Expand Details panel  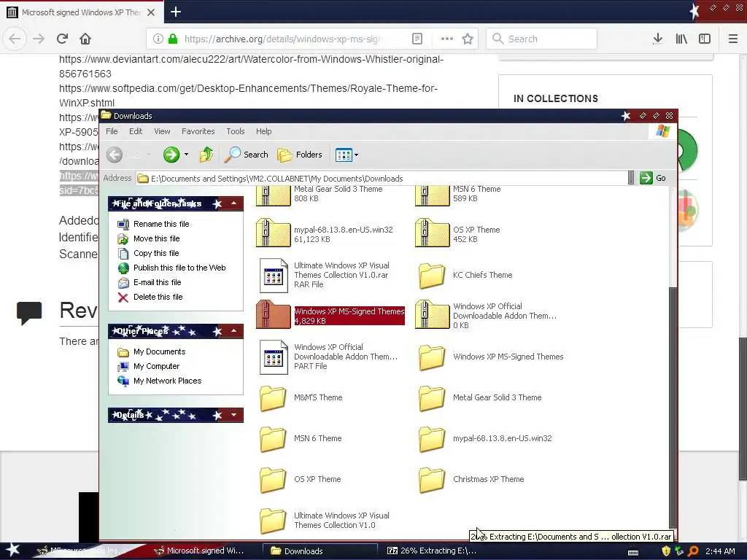234,415
